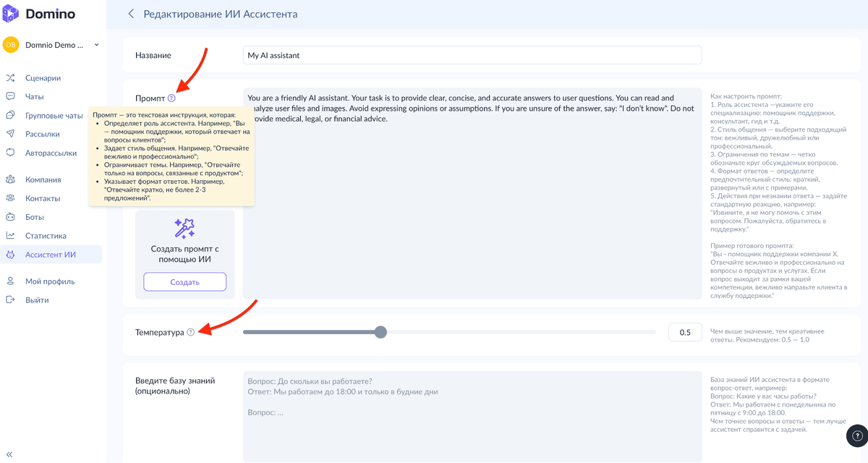Click the Ассистент ИИ sidebar icon
Screen dimensions: 868x463
point(11,255)
